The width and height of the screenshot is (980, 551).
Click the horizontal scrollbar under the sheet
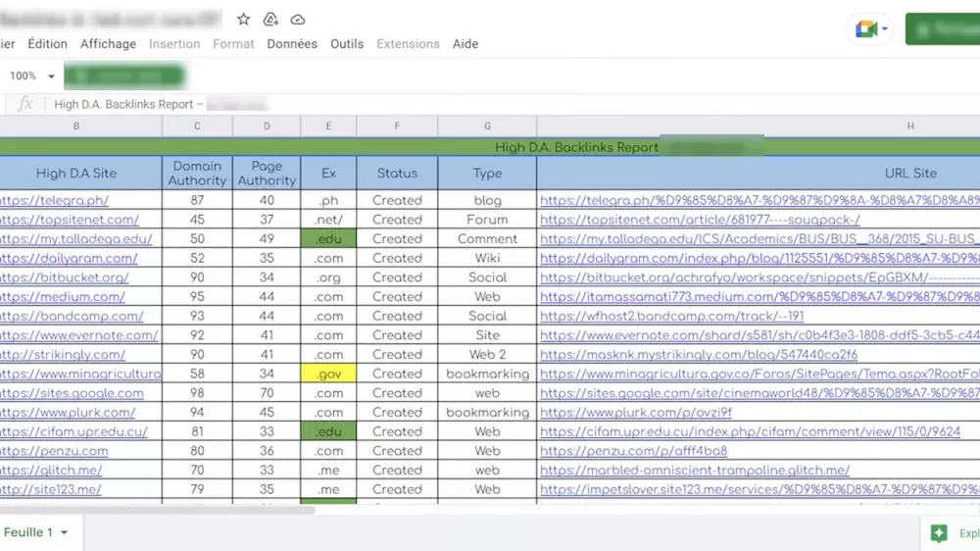coord(156,510)
